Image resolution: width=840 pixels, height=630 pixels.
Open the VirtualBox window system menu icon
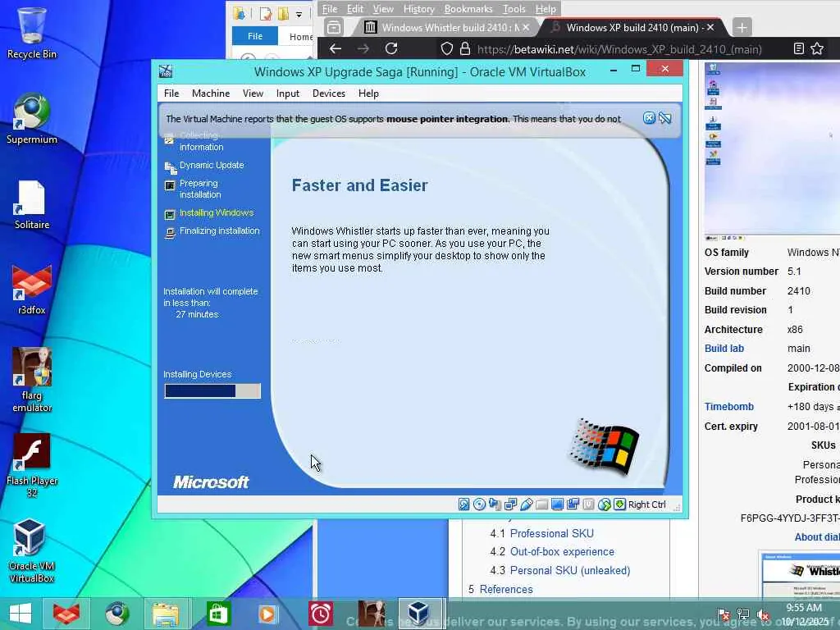coord(166,71)
